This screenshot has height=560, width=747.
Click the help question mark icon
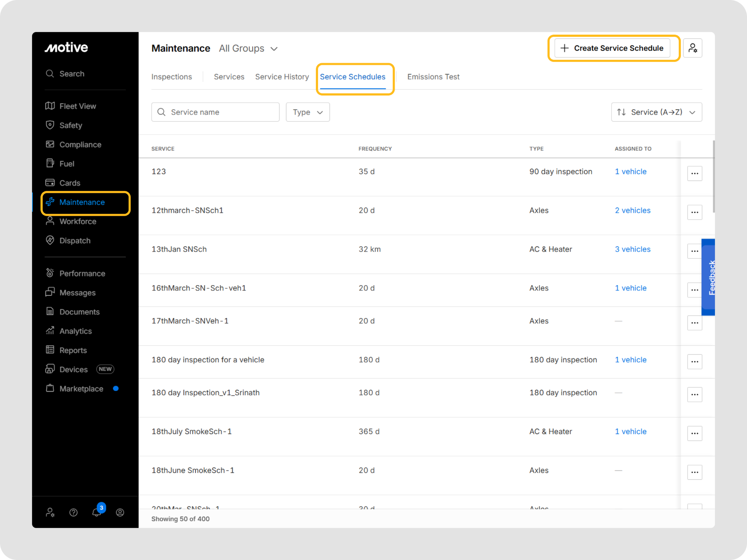73,512
